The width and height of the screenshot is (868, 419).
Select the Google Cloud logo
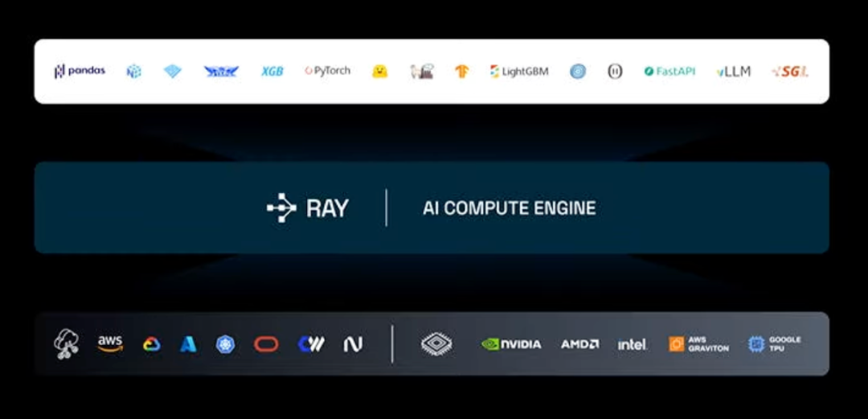coord(151,344)
